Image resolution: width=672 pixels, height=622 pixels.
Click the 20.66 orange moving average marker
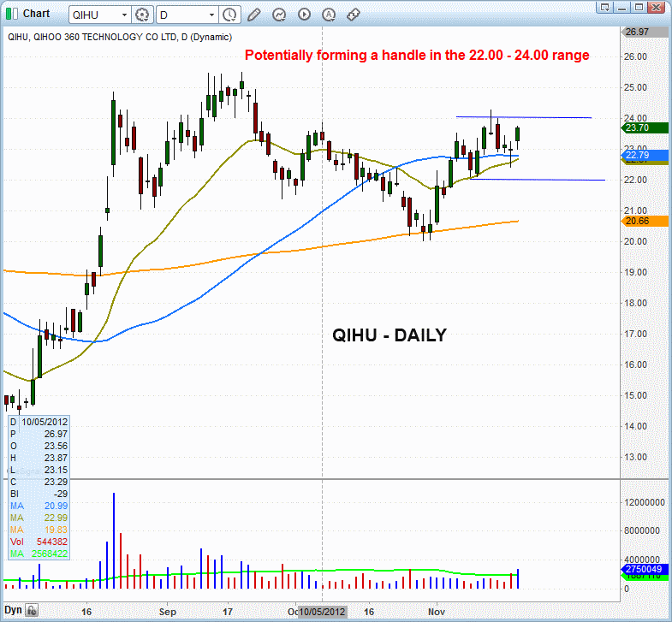pyautogui.click(x=645, y=221)
